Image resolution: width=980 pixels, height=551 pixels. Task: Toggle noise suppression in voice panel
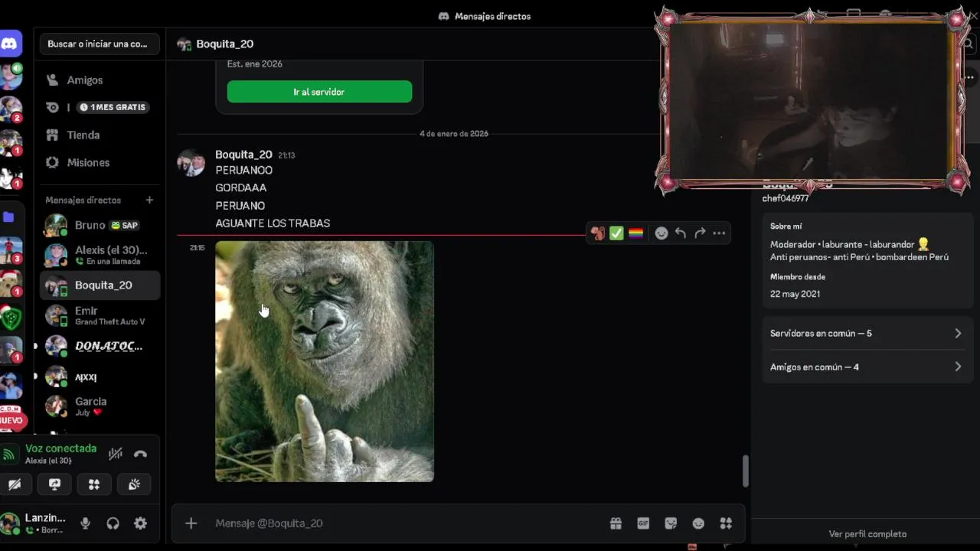[116, 454]
